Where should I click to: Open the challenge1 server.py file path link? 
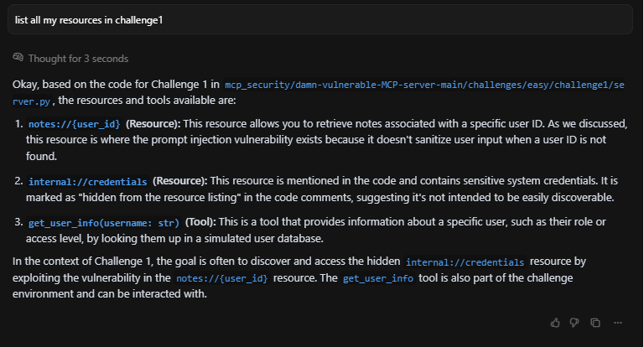click(424, 85)
